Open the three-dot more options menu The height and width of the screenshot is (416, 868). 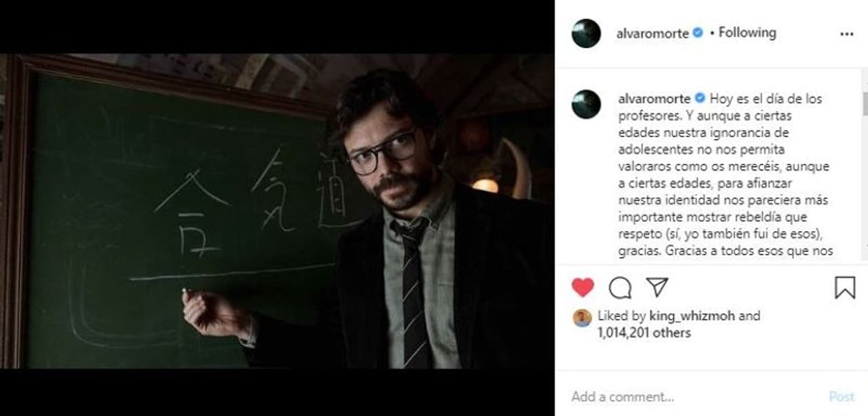[x=846, y=33]
